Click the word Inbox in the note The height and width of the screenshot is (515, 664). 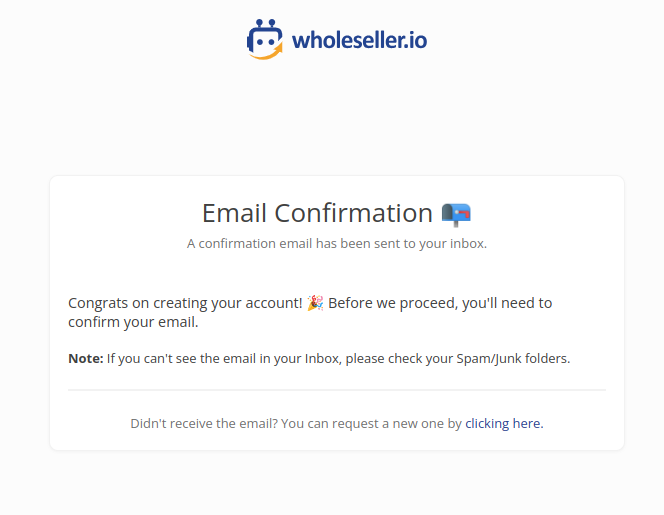(322, 359)
